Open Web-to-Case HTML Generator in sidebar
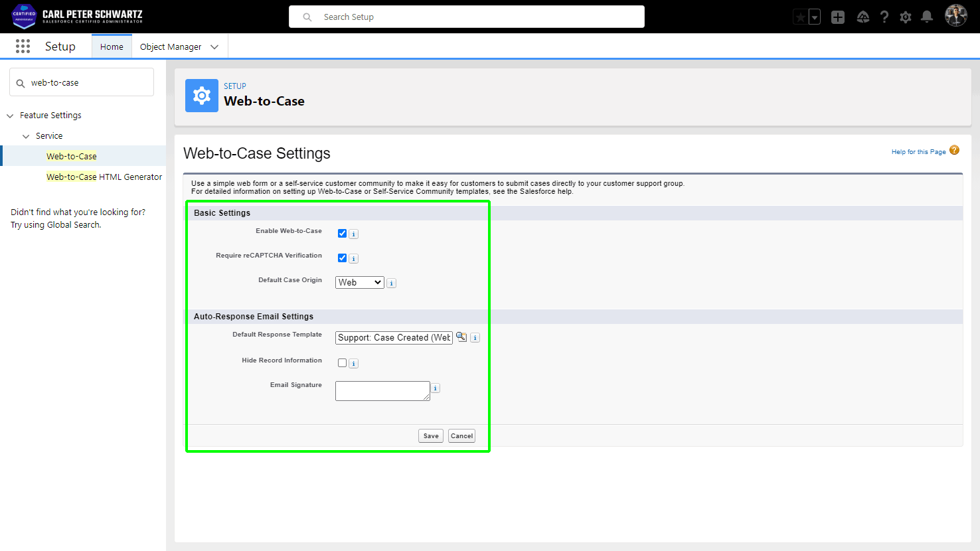The image size is (980, 551). pyautogui.click(x=104, y=177)
